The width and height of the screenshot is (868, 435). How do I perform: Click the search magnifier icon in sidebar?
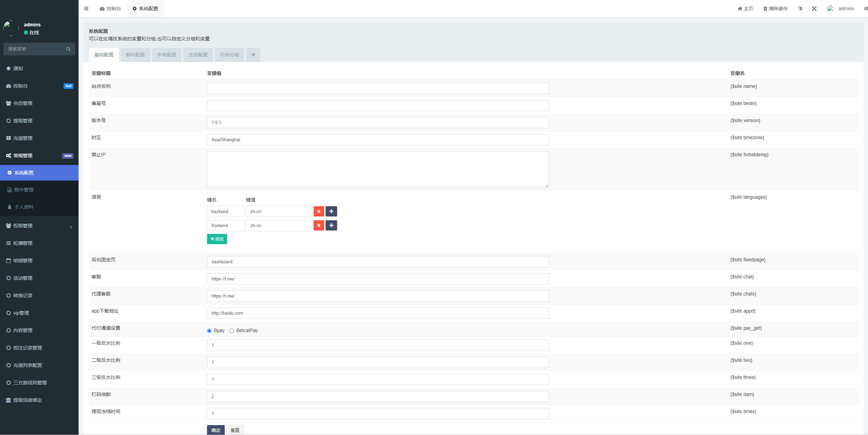[x=68, y=49]
